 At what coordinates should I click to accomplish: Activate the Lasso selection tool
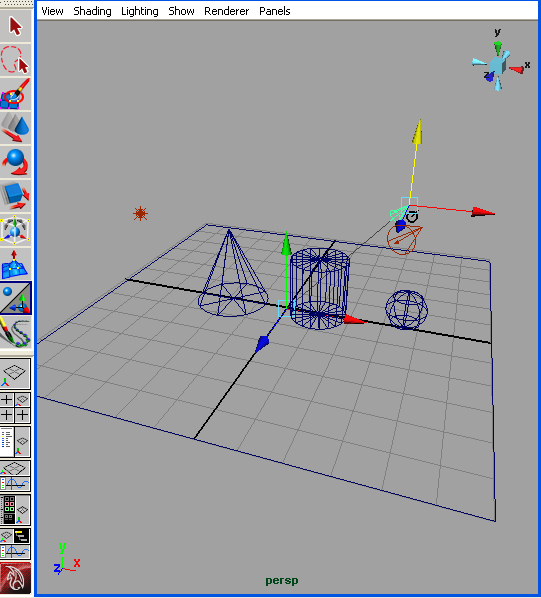pyautogui.click(x=15, y=59)
